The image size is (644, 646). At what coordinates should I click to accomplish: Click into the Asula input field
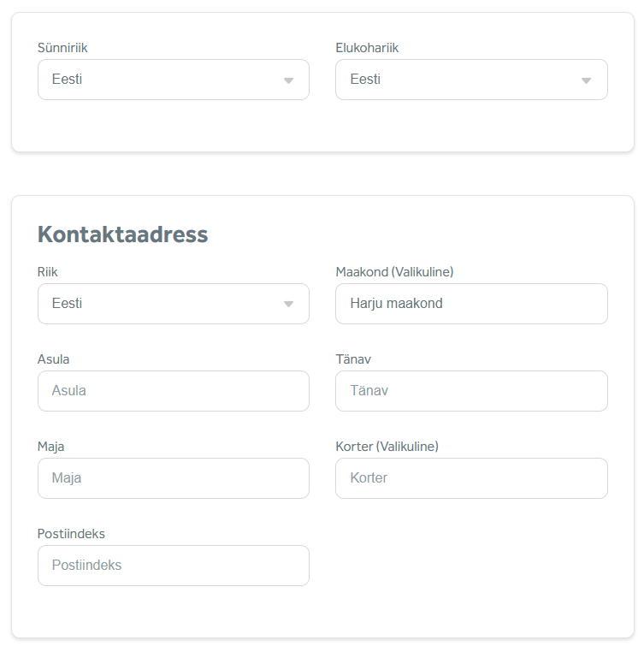click(x=174, y=391)
